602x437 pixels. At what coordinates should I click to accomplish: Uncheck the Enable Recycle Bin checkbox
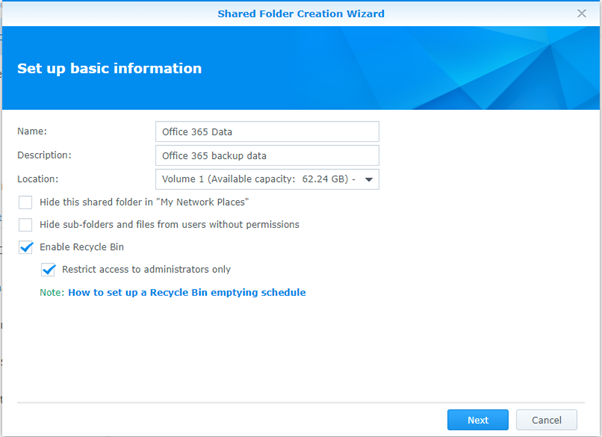[x=25, y=247]
